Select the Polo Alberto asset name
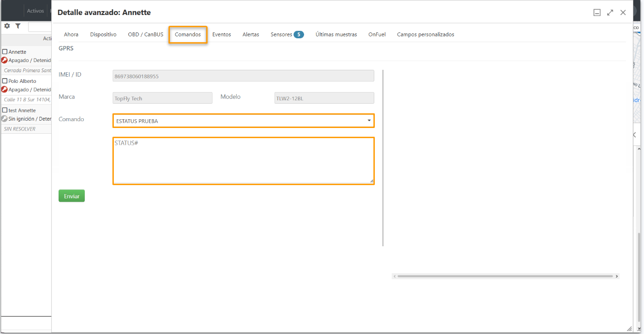 coord(22,81)
